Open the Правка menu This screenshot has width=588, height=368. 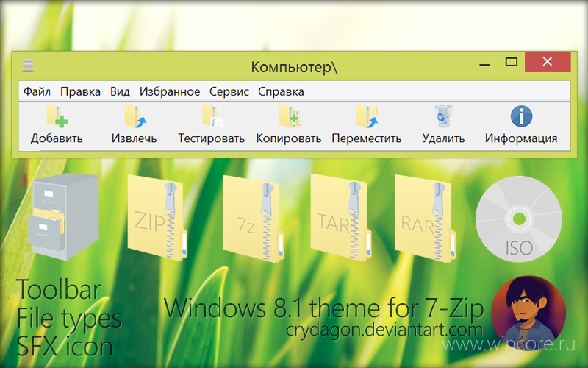coord(80,91)
